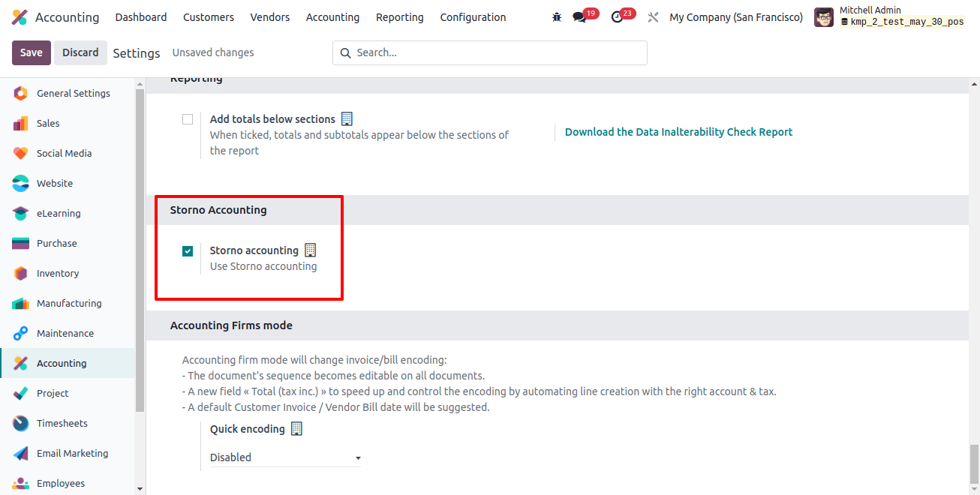Screen dimensions: 980x495
Task: Open the activities clock icon
Action: 618,17
